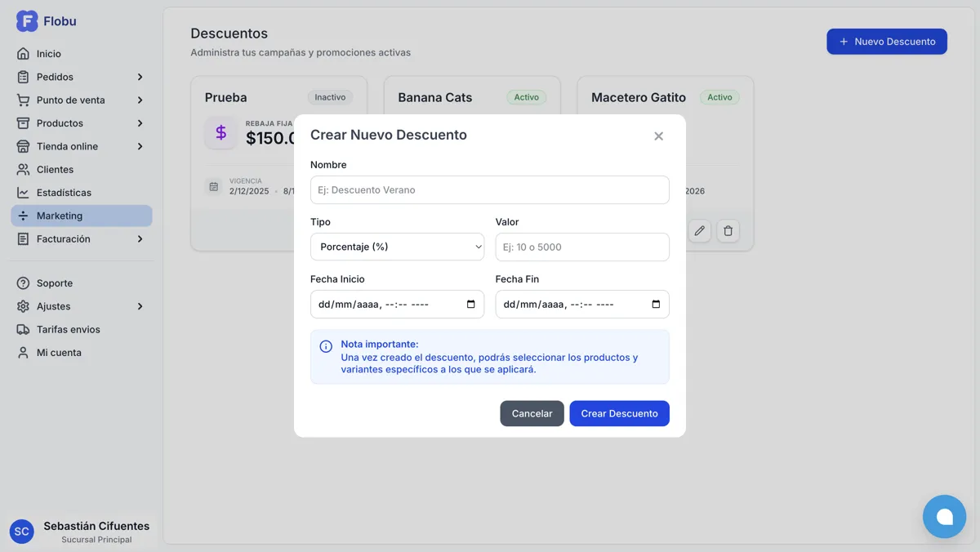Go to Estadísticas in the sidebar
Image resolution: width=980 pixels, height=552 pixels.
click(64, 193)
